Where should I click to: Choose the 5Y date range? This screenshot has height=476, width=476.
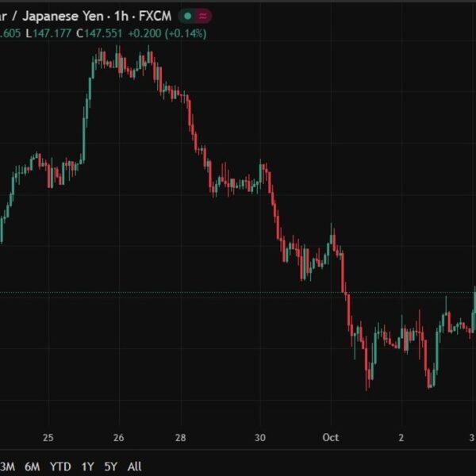(111, 466)
